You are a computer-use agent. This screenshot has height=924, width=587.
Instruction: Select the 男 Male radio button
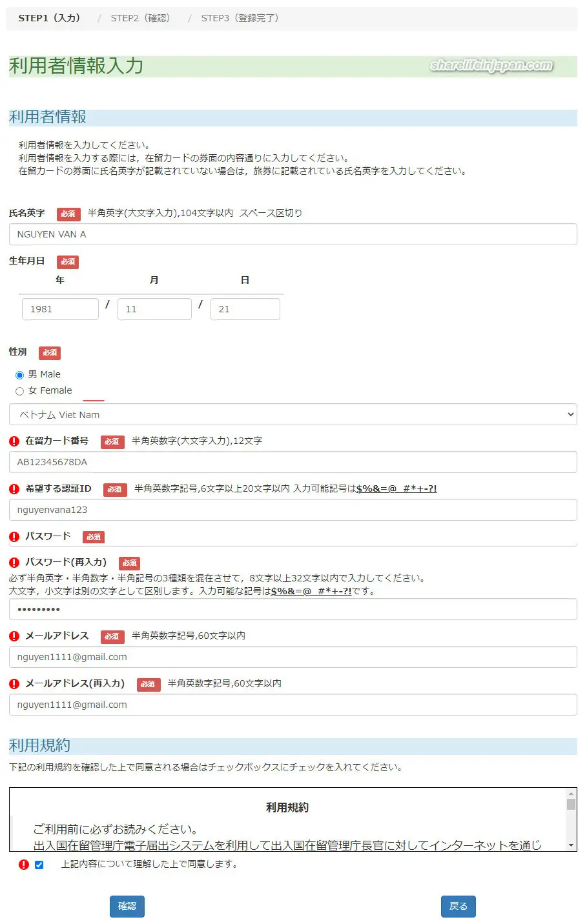click(x=19, y=375)
